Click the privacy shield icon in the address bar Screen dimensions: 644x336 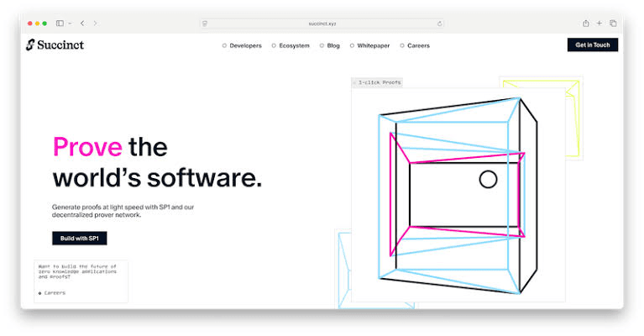point(205,24)
